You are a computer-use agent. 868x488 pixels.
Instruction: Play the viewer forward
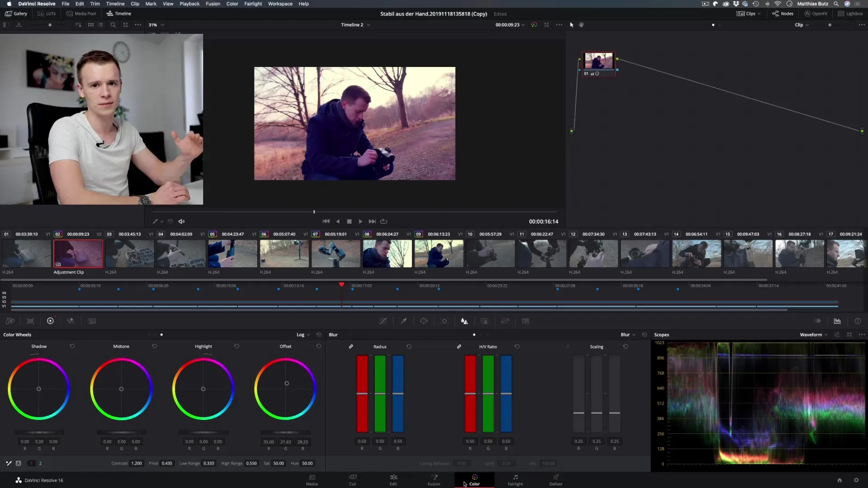tap(360, 221)
